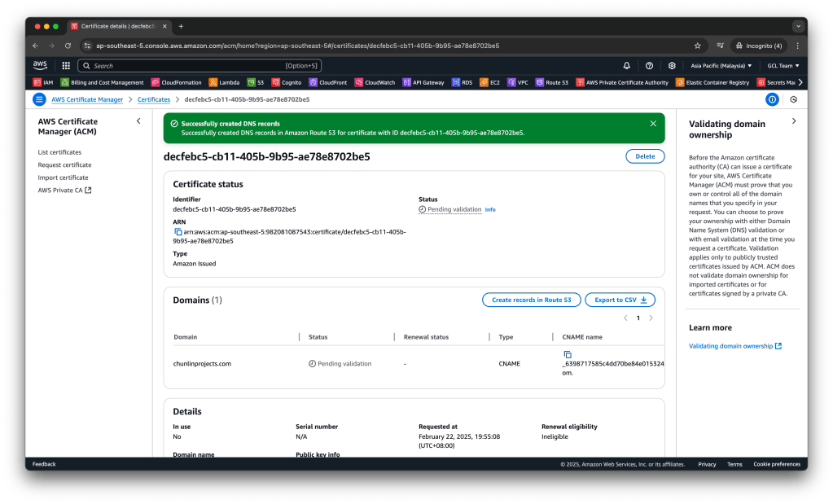Open AWS console settings gear
833x504 pixels.
pyautogui.click(x=672, y=65)
